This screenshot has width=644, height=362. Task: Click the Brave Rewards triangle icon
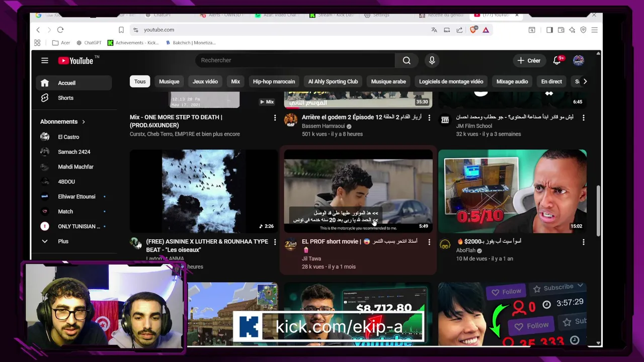[x=486, y=30]
